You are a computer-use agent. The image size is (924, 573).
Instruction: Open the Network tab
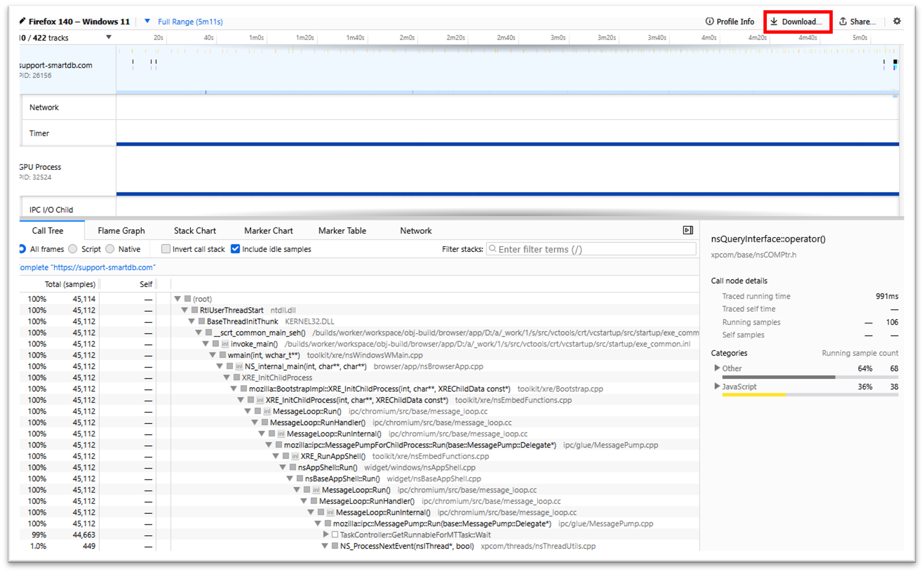tap(416, 230)
